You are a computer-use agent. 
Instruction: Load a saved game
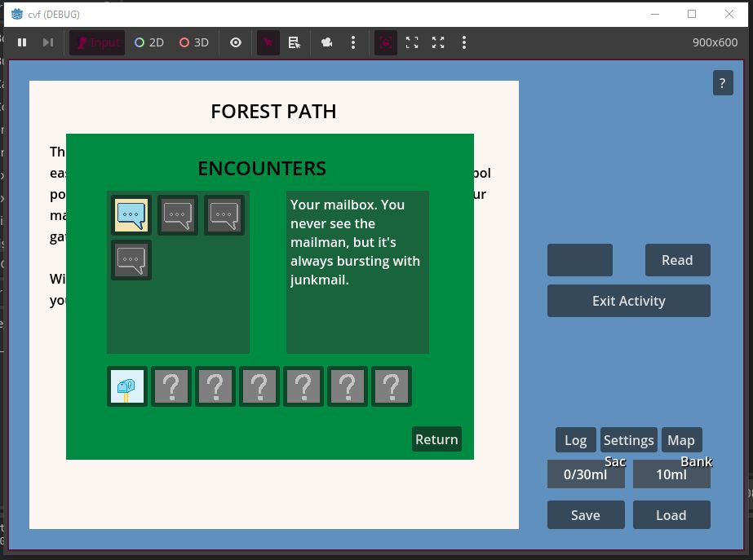point(671,515)
